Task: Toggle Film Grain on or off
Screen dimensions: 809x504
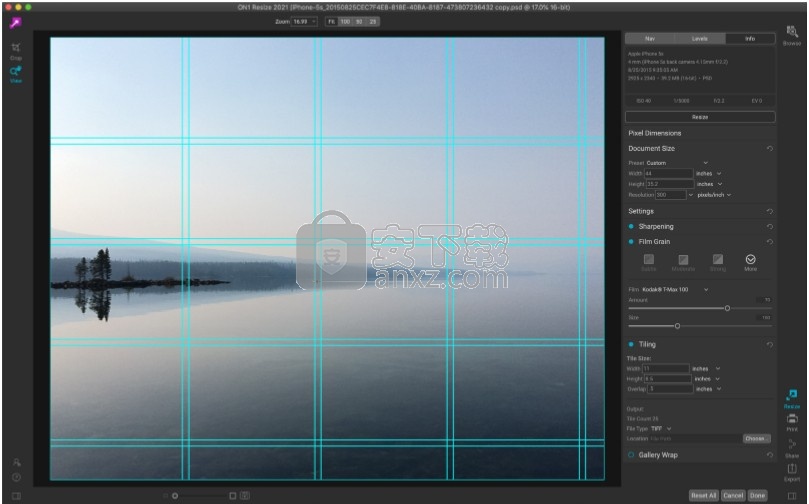Action: (x=631, y=241)
